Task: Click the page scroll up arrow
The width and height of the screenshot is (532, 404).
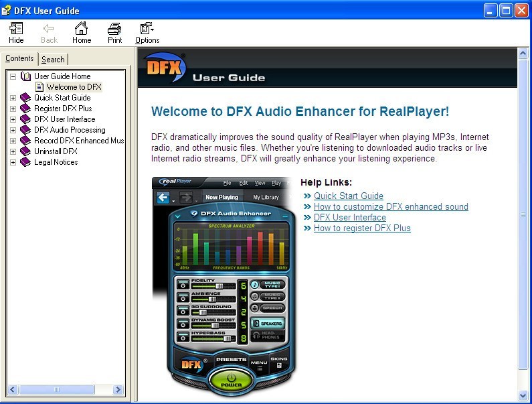Action: click(x=523, y=54)
